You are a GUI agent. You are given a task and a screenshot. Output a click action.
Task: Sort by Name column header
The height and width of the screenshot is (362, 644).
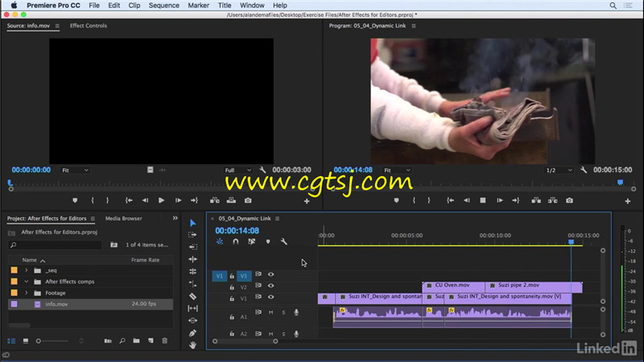29,260
